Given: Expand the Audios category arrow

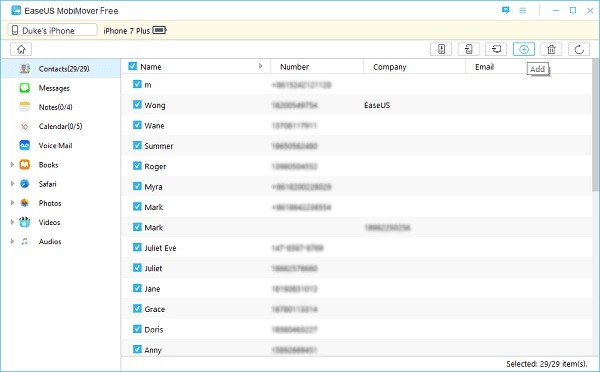Looking at the screenshot, I should pos(12,241).
